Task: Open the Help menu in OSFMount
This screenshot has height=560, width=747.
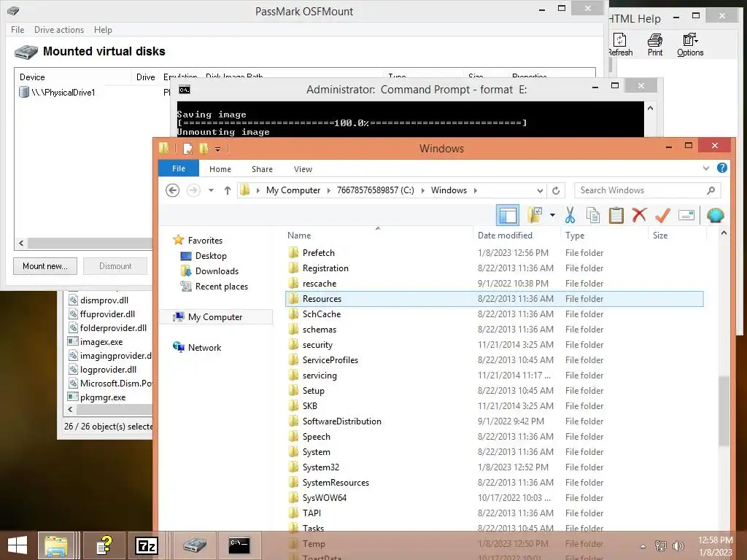Action: tap(103, 29)
